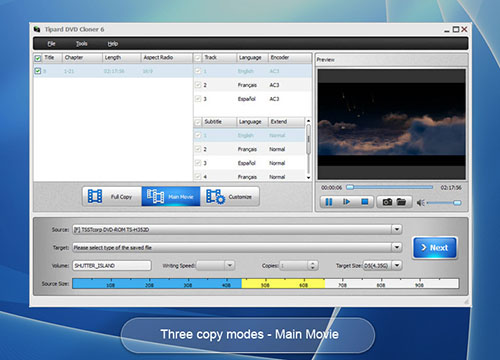Viewport: 500px width, 360px height.
Task: Expand the Target file type dropdown
Action: point(396,247)
